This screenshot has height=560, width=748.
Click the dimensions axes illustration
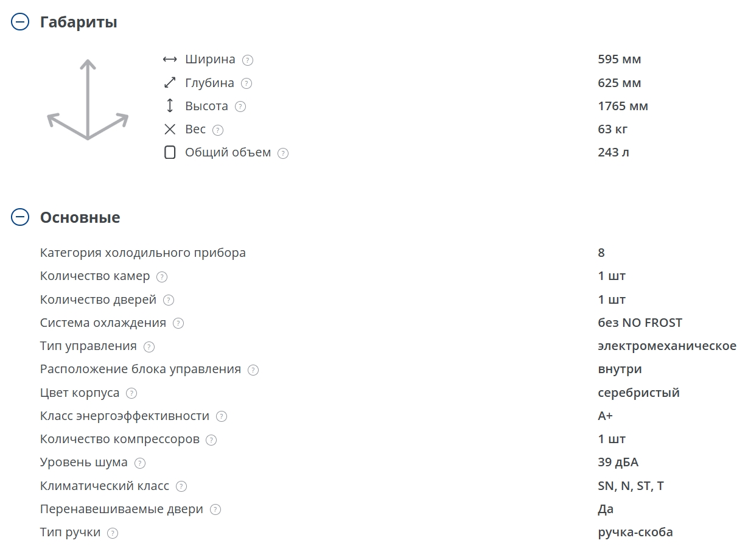pos(88,100)
